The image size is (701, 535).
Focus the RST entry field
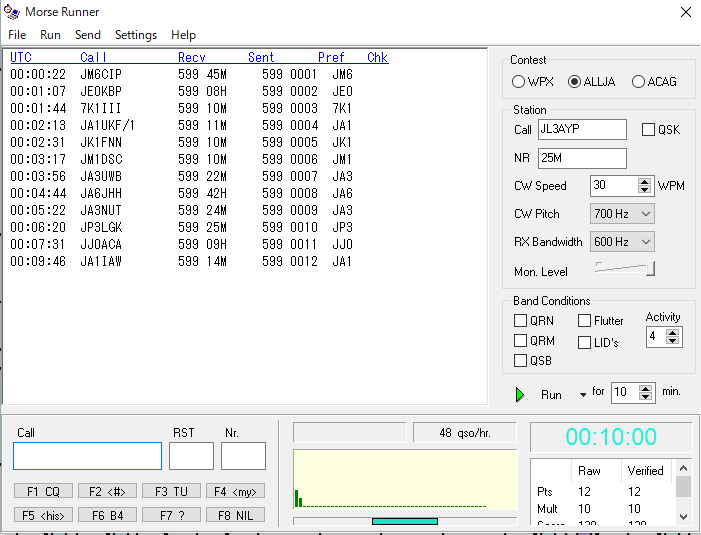click(191, 456)
